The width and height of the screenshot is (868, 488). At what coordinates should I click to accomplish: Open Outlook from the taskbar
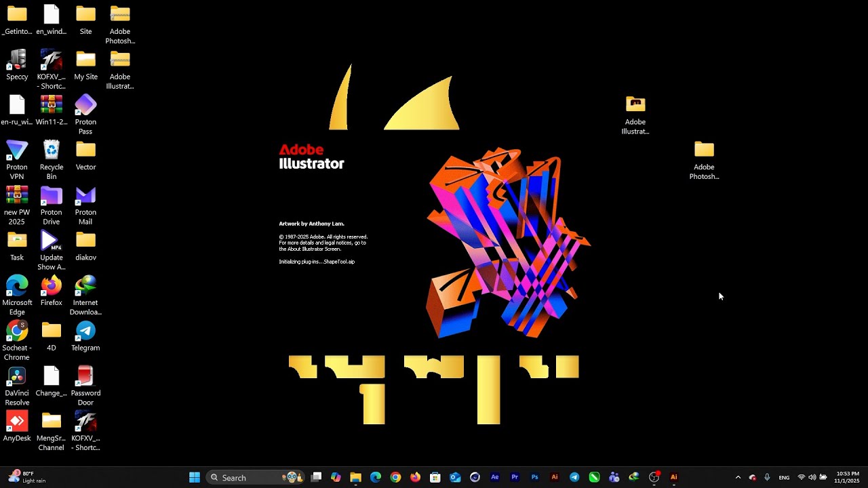pos(455,477)
